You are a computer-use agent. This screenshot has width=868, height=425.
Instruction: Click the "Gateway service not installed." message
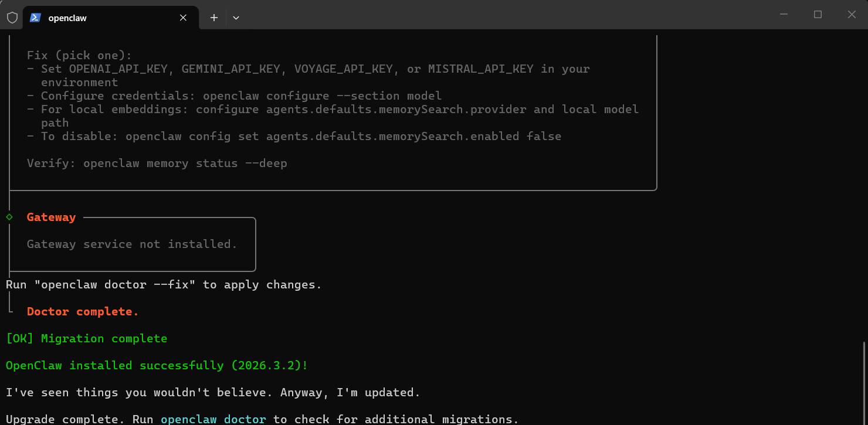(x=132, y=244)
